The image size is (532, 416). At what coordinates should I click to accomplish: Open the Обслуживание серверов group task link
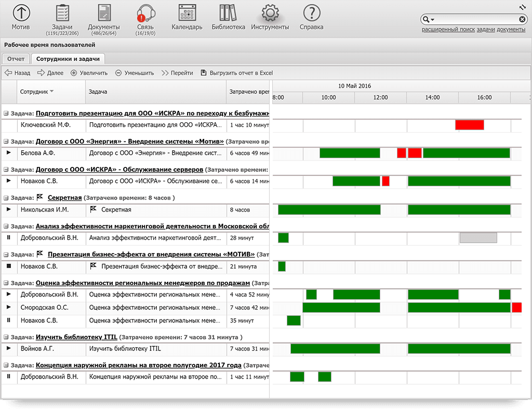[x=119, y=170]
